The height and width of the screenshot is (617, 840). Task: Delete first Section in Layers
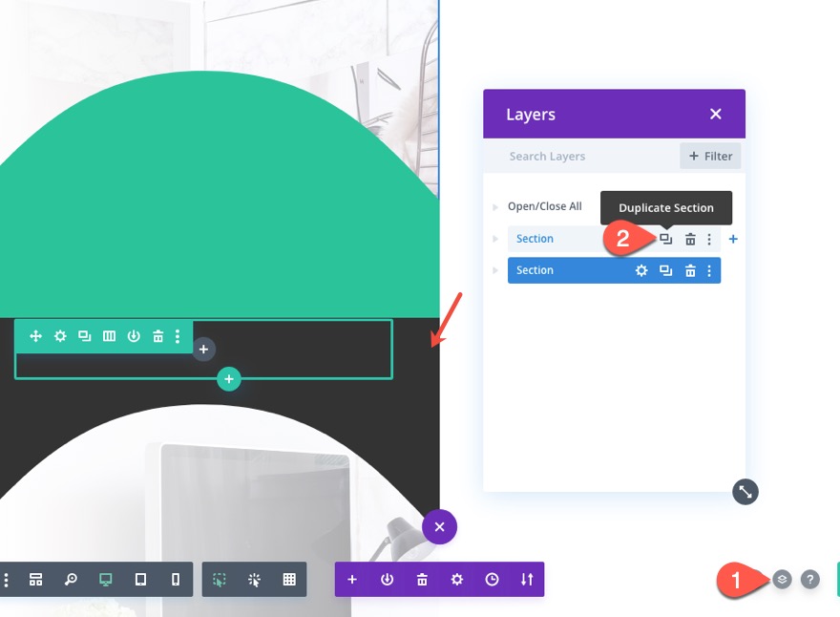click(x=690, y=239)
